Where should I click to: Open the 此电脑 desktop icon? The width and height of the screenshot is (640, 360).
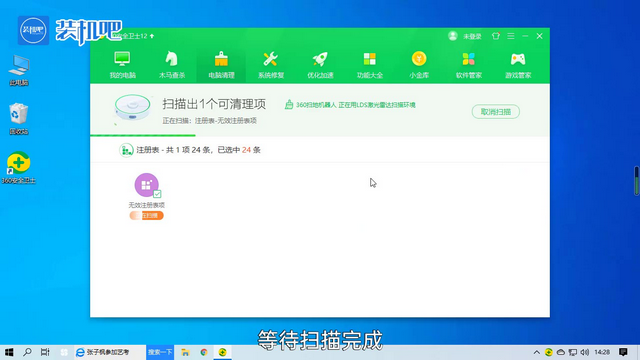19,70
